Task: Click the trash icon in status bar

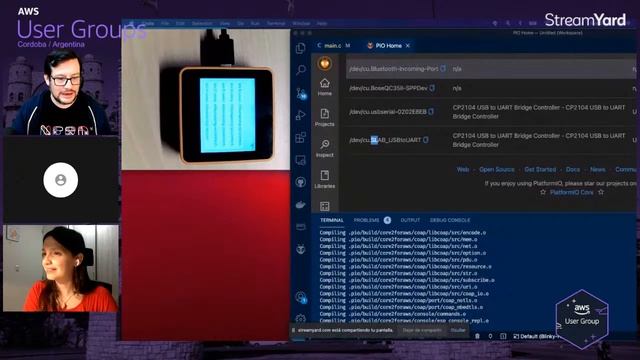Action: click(x=477, y=336)
